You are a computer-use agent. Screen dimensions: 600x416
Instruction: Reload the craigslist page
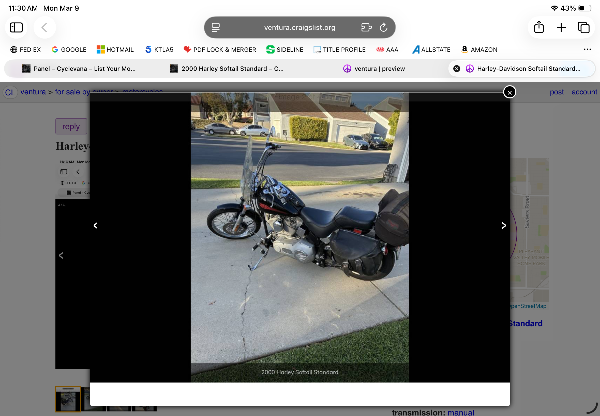pos(383,27)
